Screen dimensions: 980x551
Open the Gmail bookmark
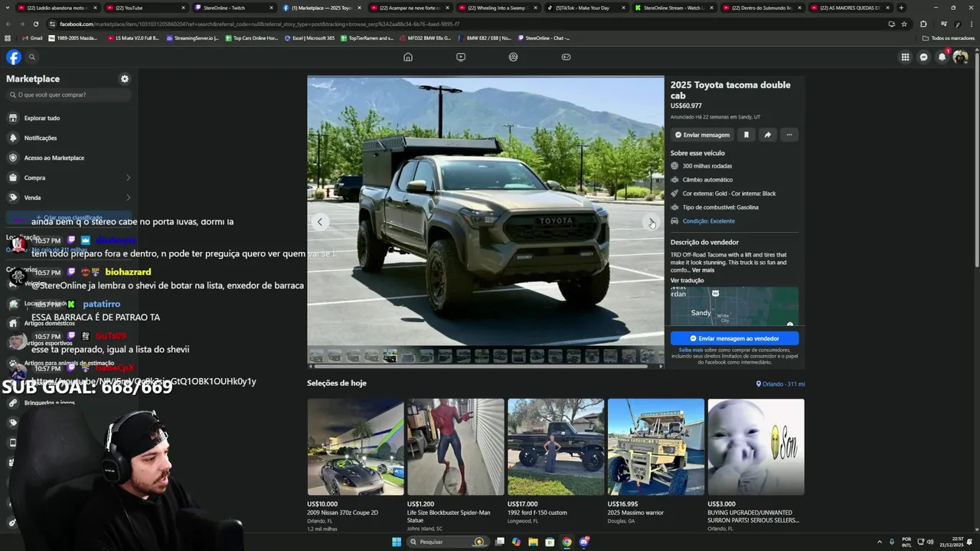tap(32, 37)
